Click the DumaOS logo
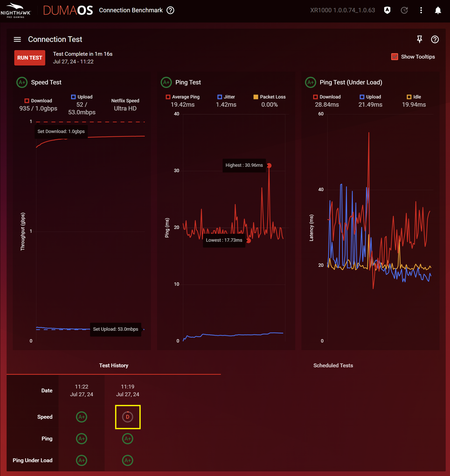The width and height of the screenshot is (450, 476). tap(68, 10)
